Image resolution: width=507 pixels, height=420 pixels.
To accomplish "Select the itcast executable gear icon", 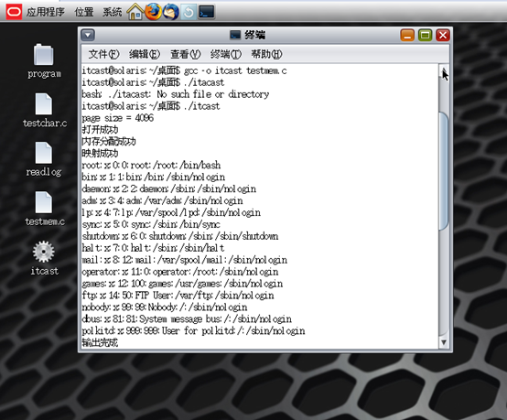I will click(44, 258).
